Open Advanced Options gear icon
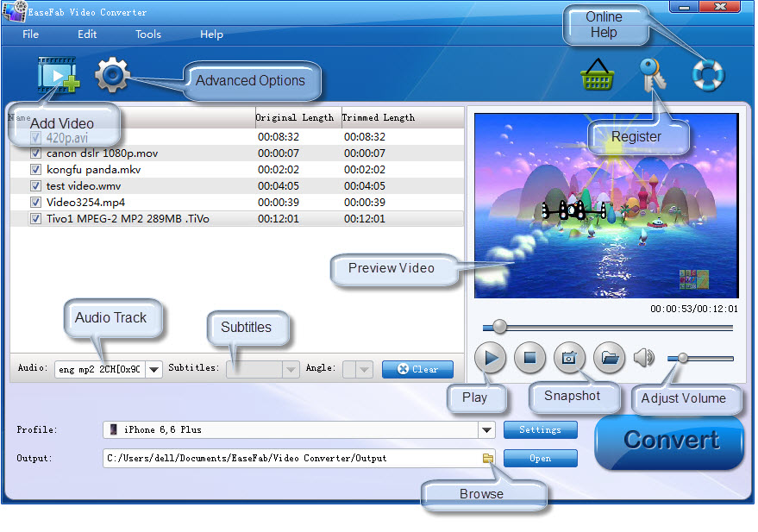Screen dimensions: 758x532 pyautogui.click(x=112, y=75)
